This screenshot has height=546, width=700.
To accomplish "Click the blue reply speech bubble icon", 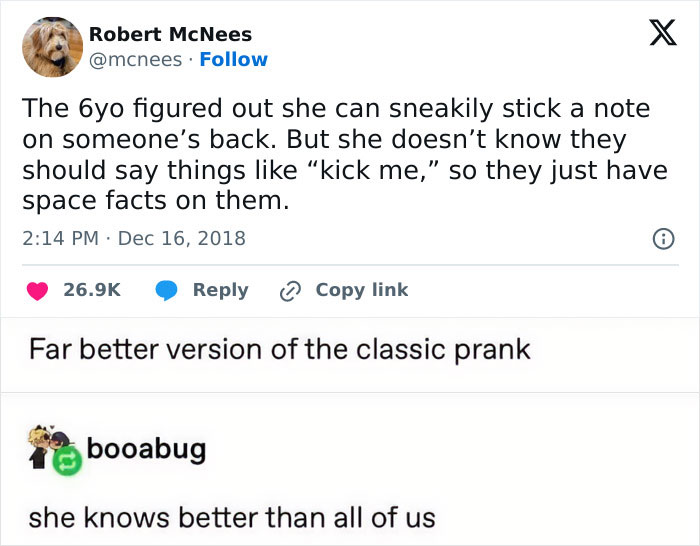I will 166,290.
